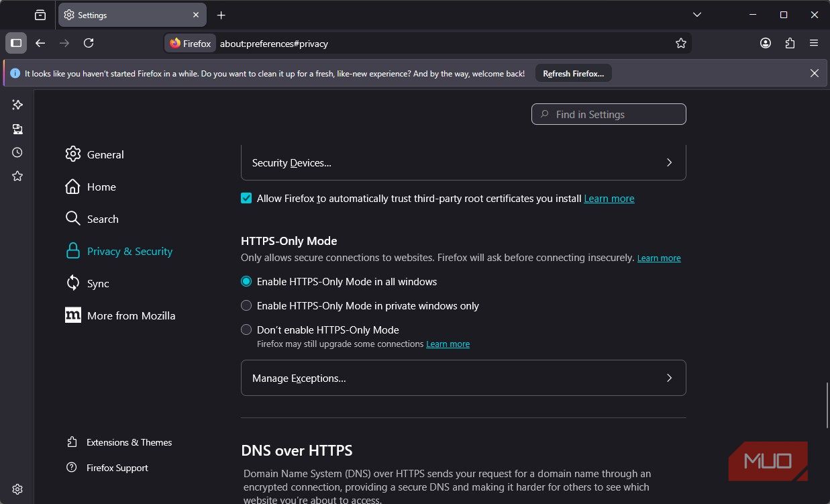Click the notification info icon
This screenshot has height=504, width=830.
coord(15,73)
